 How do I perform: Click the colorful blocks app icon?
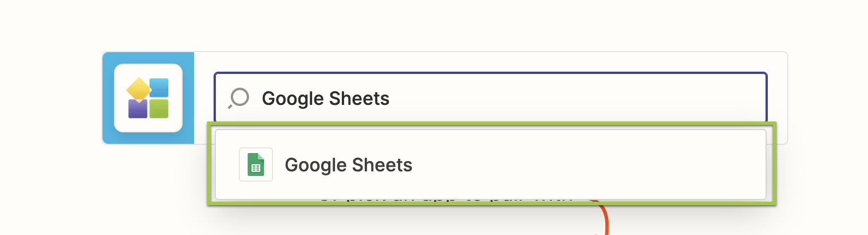148,98
